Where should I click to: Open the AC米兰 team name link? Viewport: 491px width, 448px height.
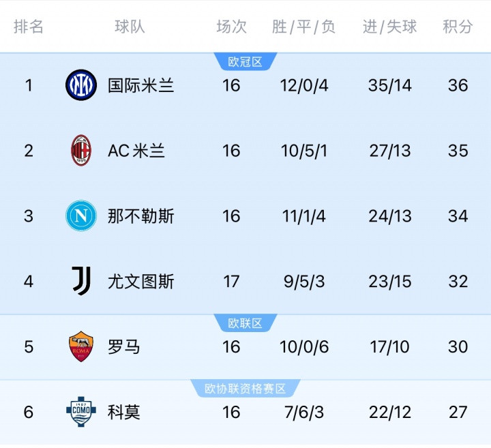[x=136, y=151]
